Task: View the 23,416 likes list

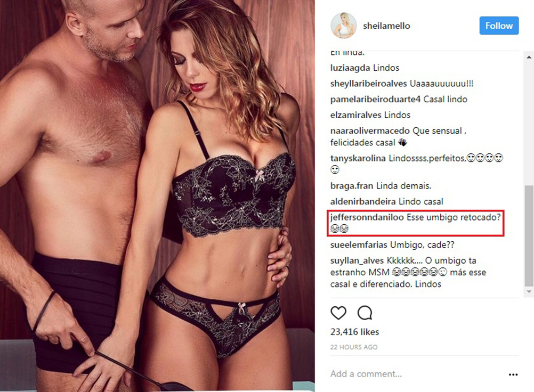Action: point(354,332)
